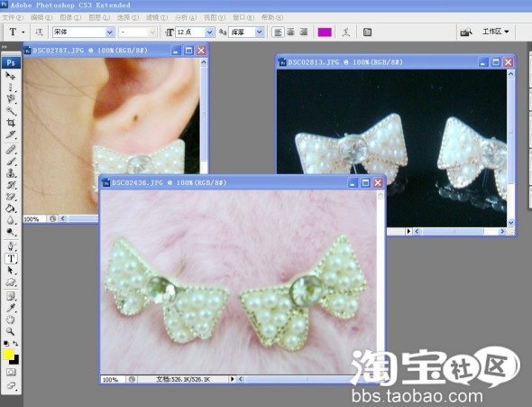This screenshot has height=407, width=532.
Task: Select the Hand tool
Action: click(11, 319)
